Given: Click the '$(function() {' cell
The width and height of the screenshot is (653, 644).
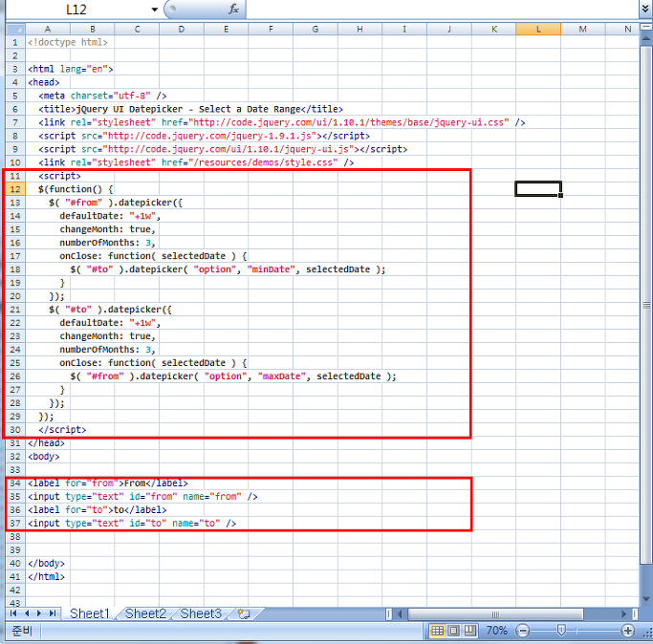Looking at the screenshot, I should coord(76,189).
